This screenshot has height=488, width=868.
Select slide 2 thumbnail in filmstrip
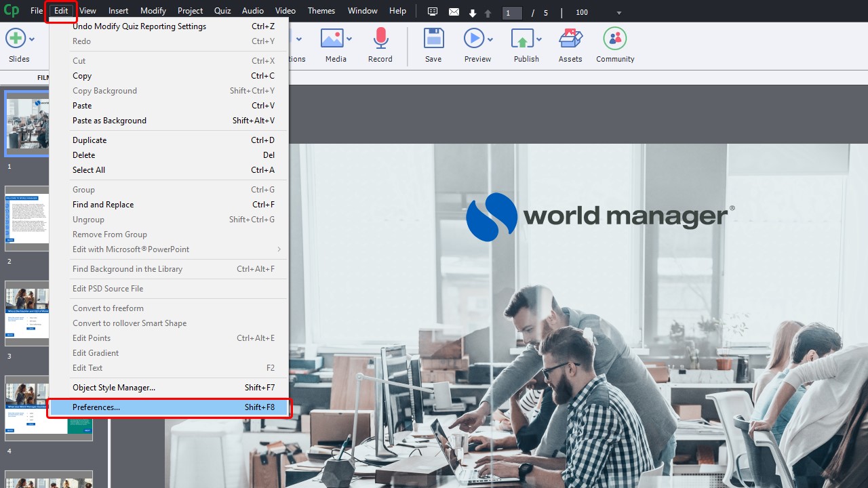[x=28, y=218]
